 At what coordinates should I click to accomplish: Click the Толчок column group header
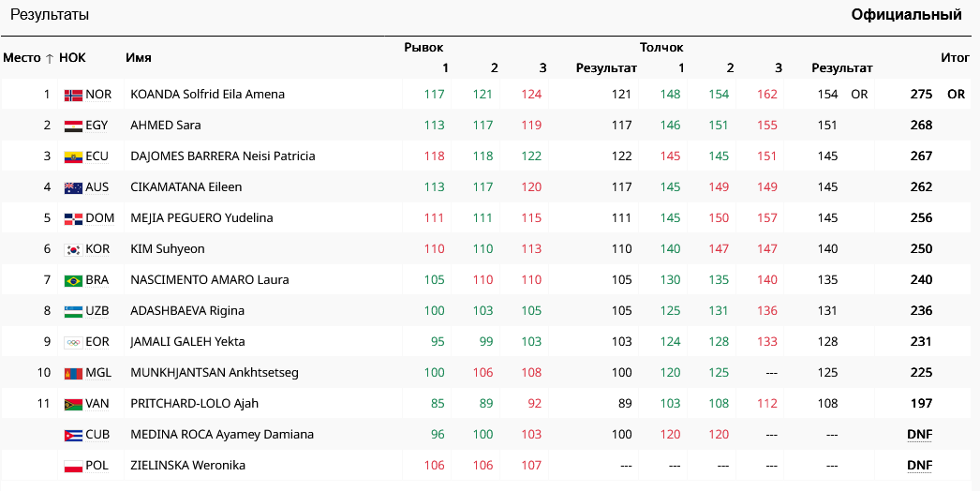661,47
